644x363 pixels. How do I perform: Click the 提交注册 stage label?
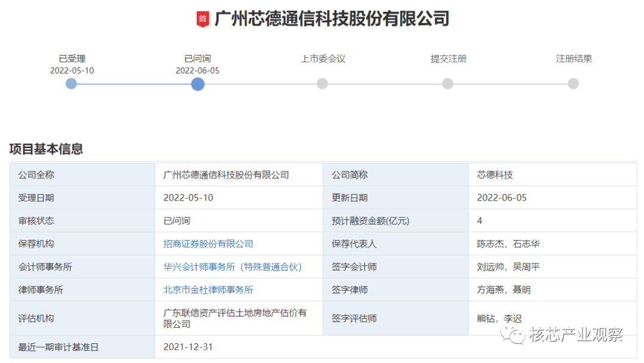448,59
